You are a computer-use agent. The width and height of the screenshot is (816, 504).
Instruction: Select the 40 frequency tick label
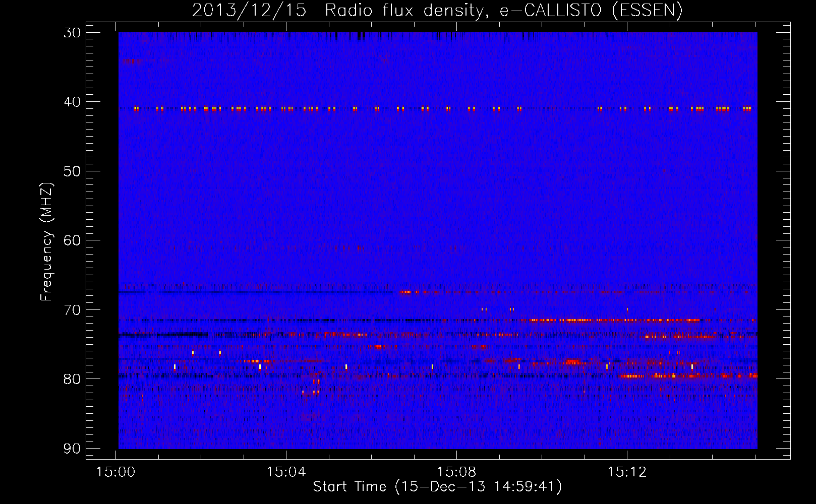point(72,102)
